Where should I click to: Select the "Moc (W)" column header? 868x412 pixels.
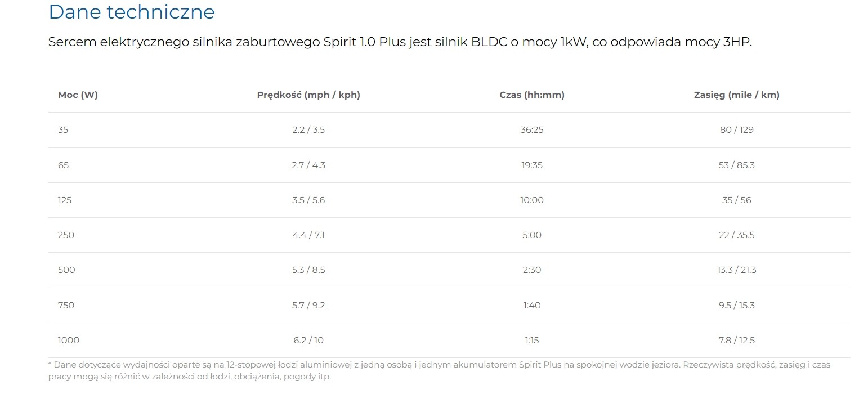pyautogui.click(x=78, y=95)
